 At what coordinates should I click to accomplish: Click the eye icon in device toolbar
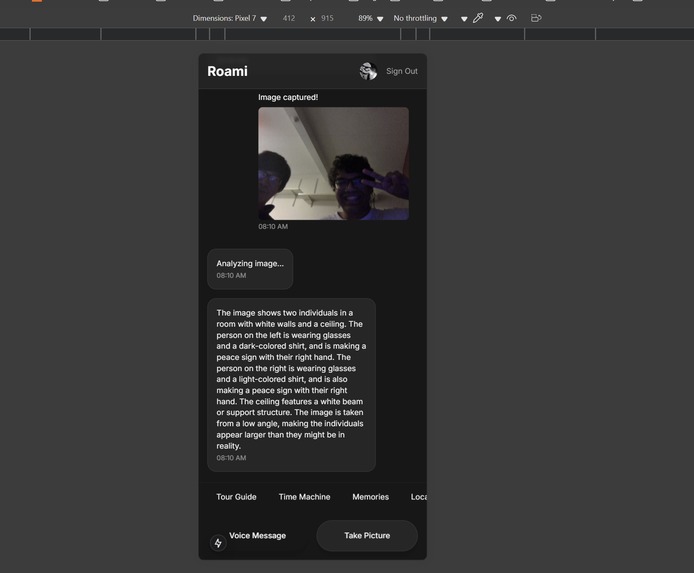click(x=512, y=18)
